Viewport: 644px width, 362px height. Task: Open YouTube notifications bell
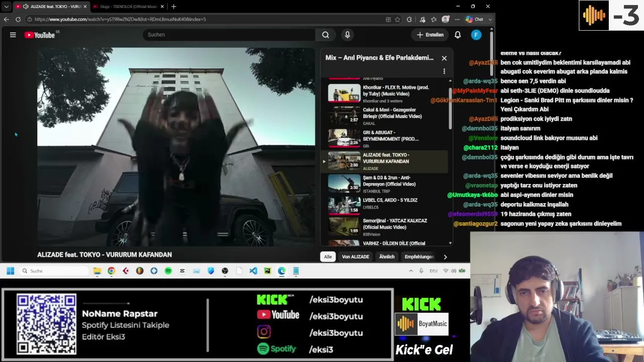(x=458, y=35)
